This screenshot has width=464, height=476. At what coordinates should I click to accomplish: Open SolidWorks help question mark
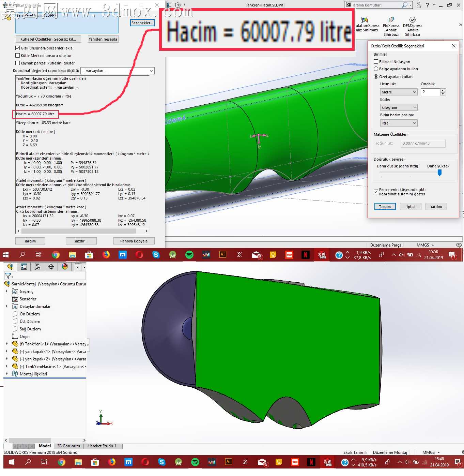coord(427,5)
